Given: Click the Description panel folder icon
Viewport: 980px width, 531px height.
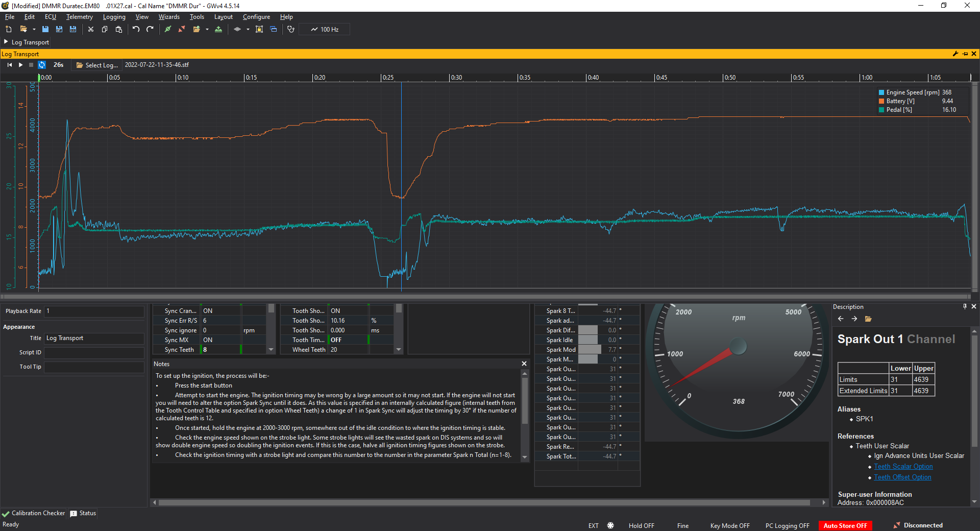Looking at the screenshot, I should tap(868, 319).
